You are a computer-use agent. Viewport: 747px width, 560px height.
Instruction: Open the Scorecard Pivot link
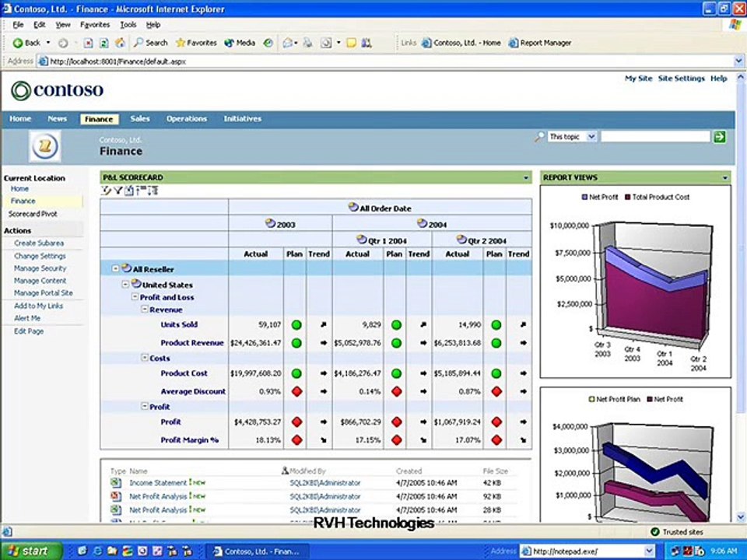pyautogui.click(x=33, y=214)
